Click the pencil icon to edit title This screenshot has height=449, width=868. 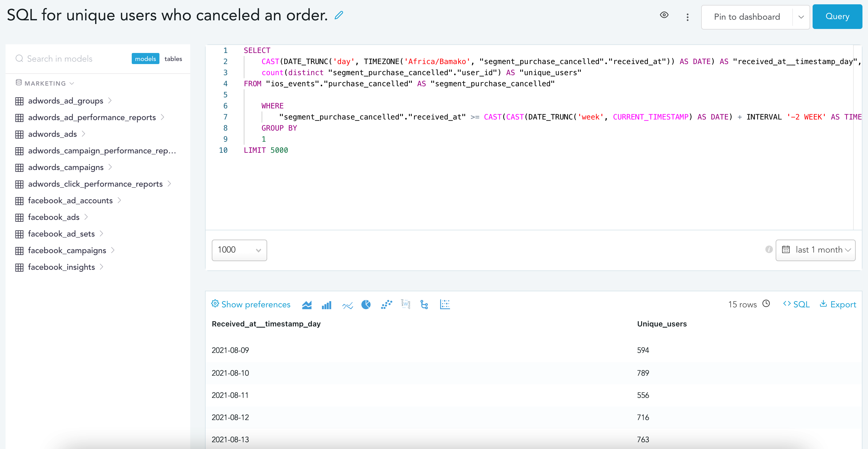point(339,15)
